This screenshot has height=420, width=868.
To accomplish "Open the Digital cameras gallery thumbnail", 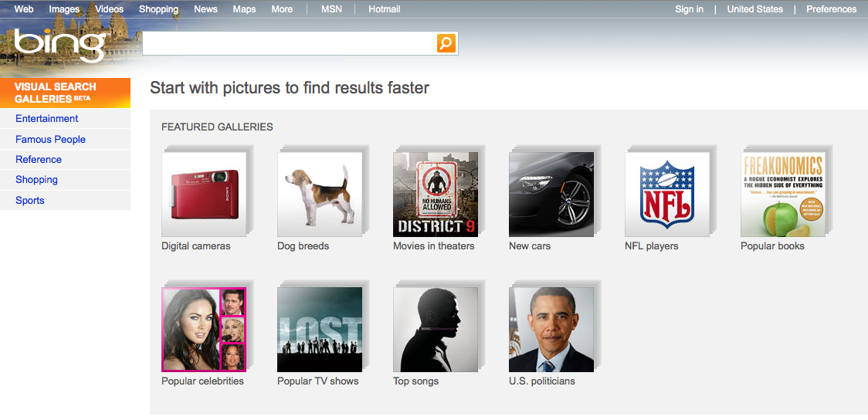I will [x=204, y=194].
